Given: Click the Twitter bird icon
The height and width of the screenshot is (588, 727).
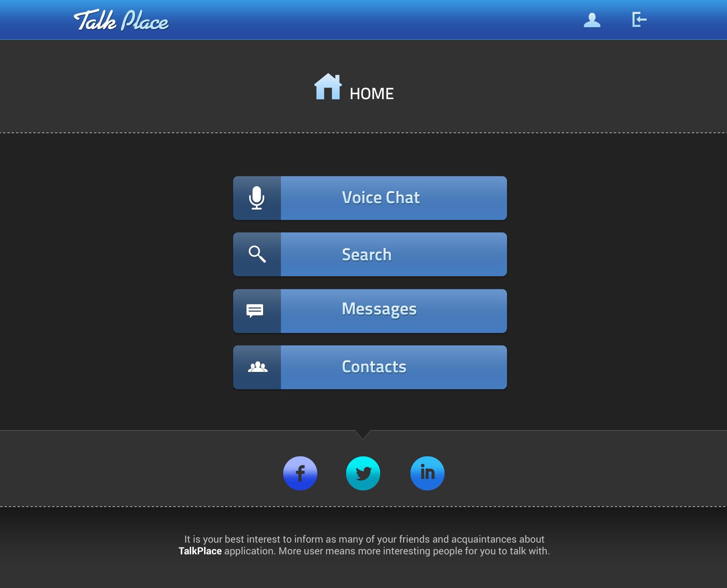Looking at the screenshot, I should [x=363, y=473].
